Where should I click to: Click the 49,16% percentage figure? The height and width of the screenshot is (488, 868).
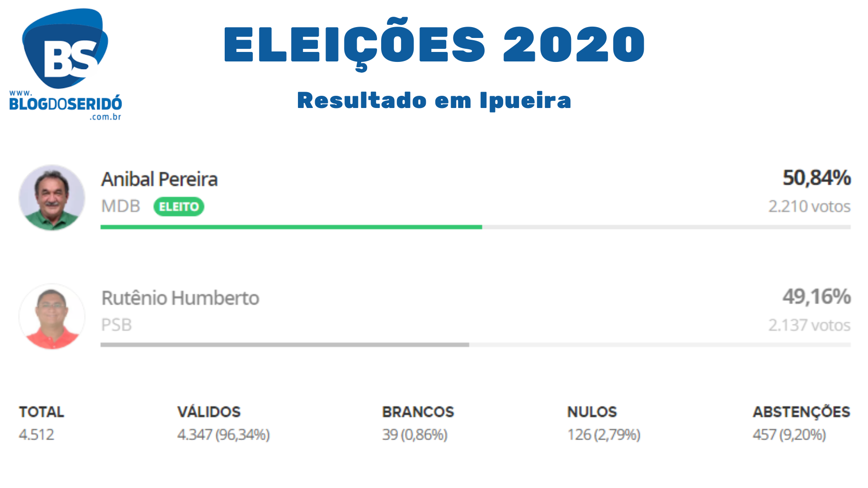tap(816, 297)
